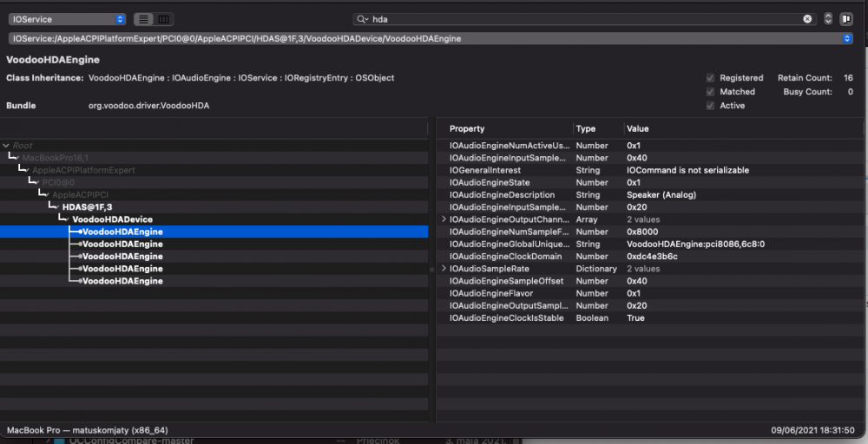The height and width of the screenshot is (444, 868).
Task: Select the last VoodooHDAEngine entry
Action: click(x=214, y=281)
